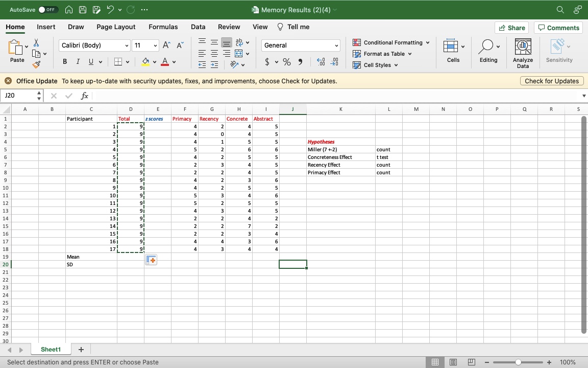The height and width of the screenshot is (368, 588).
Task: Open the Search magnifier in title bar
Action: click(560, 10)
